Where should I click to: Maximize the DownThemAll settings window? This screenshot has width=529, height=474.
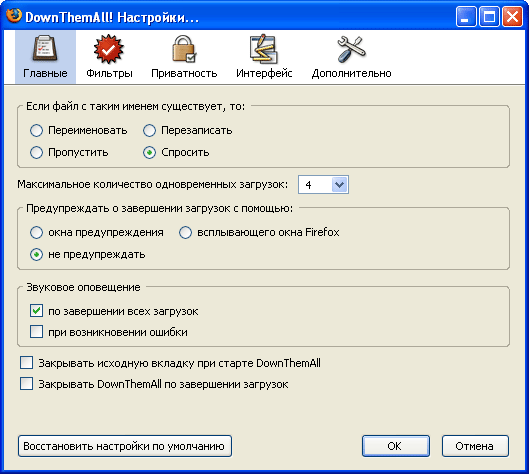(x=489, y=17)
